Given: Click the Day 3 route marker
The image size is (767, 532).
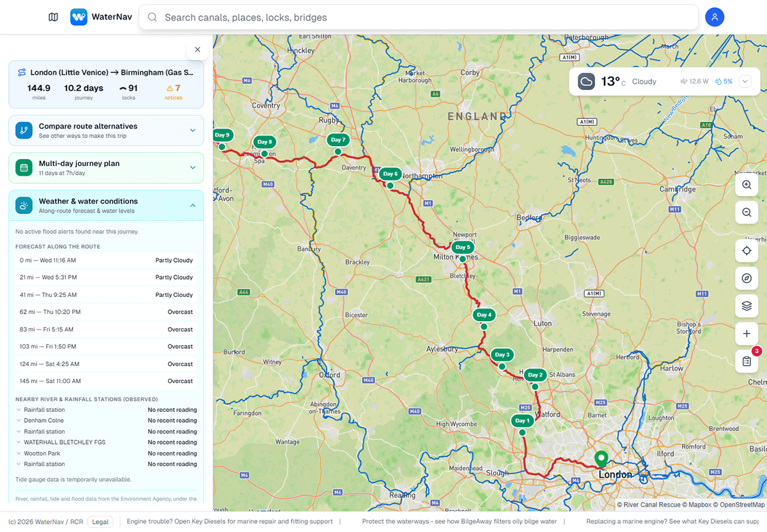Looking at the screenshot, I should pos(502,354).
